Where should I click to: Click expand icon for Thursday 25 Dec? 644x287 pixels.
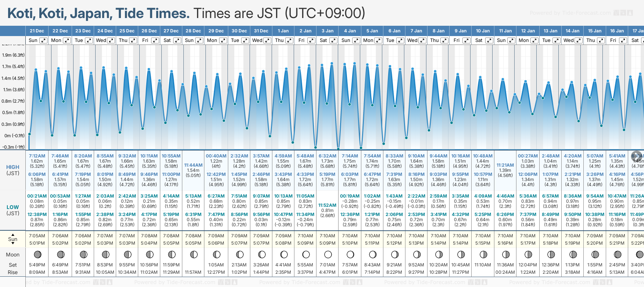click(x=133, y=40)
